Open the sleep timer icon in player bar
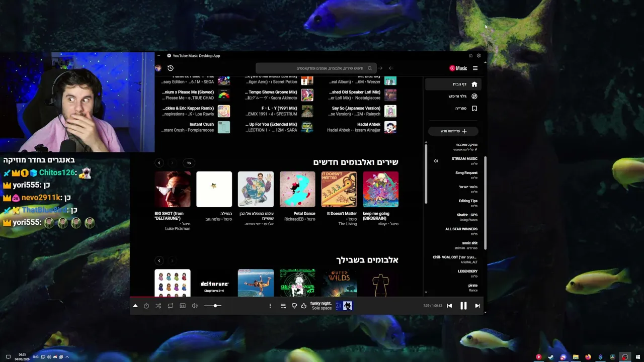This screenshot has width=644, height=362. [x=146, y=306]
